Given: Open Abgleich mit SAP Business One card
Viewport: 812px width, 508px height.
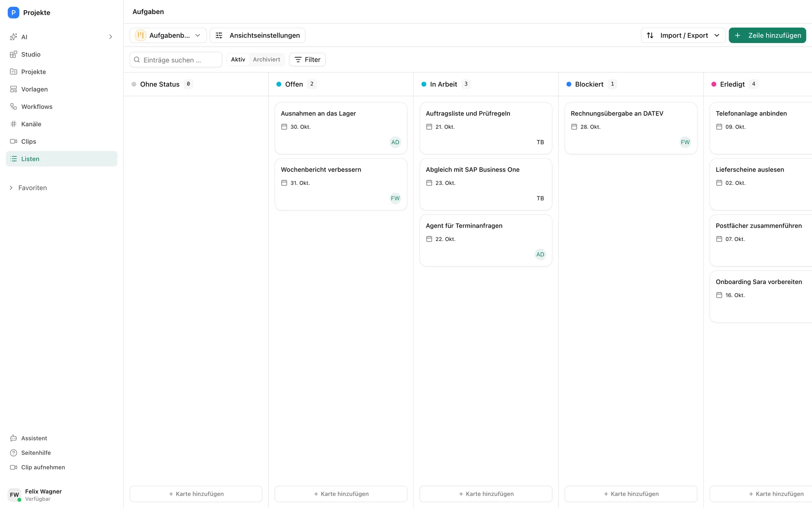Looking at the screenshot, I should [486, 184].
